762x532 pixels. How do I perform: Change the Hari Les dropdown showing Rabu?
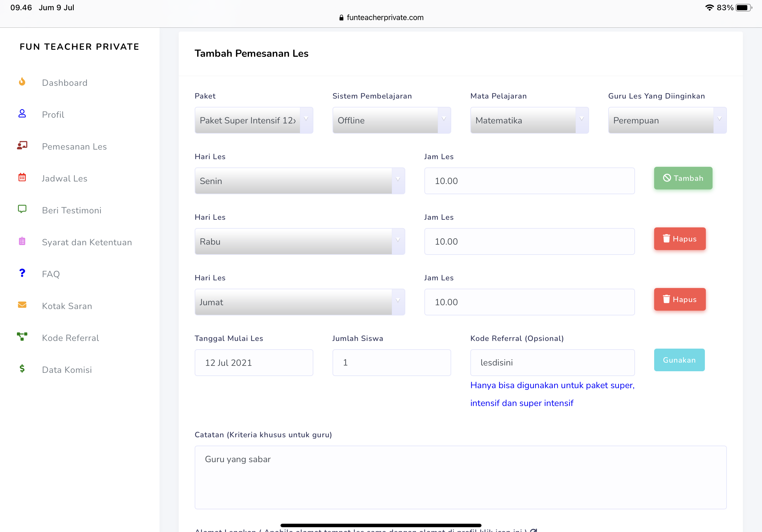[299, 241]
